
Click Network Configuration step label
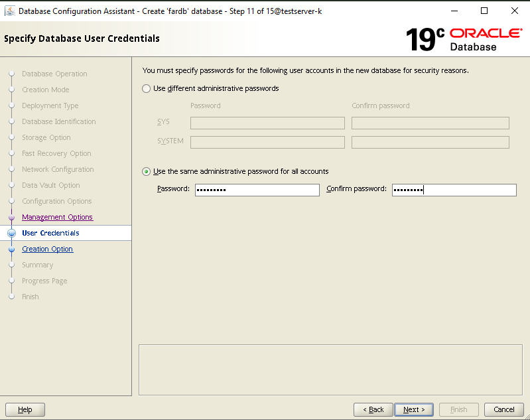point(58,169)
